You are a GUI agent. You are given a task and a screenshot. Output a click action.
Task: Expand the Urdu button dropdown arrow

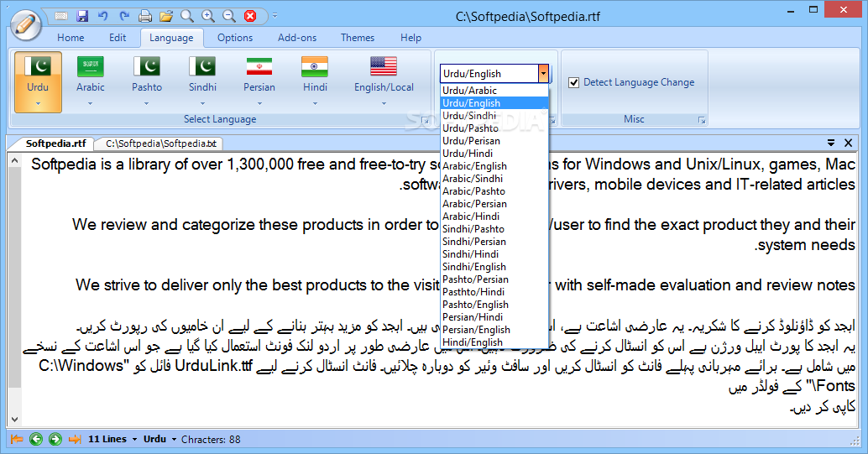[x=38, y=103]
